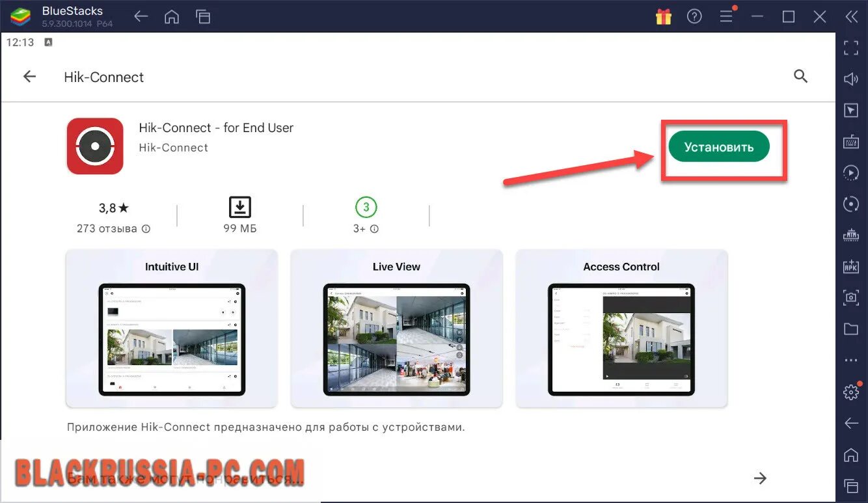Viewport: 868px width, 503px height.
Task: Open BlueStacks settings gear in sidebar
Action: pyautogui.click(x=851, y=392)
